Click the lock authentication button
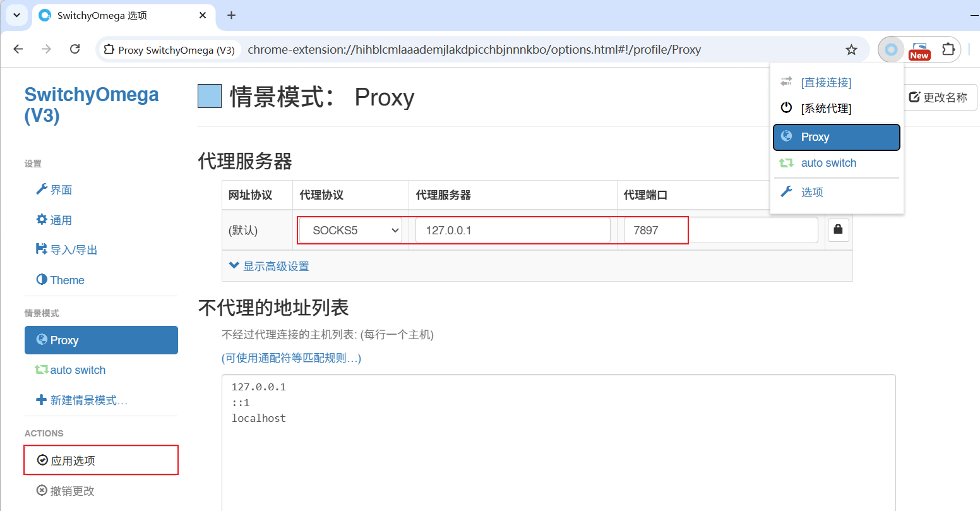Viewport: 980px width, 511px height. 838,231
